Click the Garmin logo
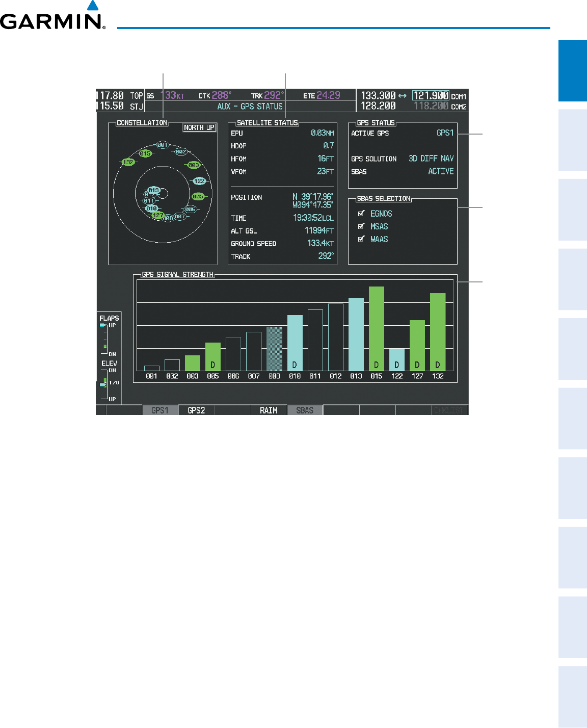 click(52, 15)
